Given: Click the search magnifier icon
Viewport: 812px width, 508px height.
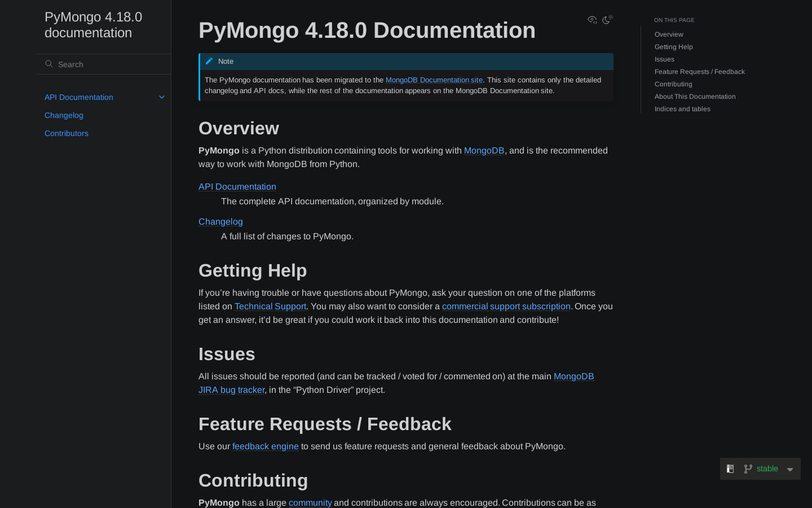Looking at the screenshot, I should [49, 64].
